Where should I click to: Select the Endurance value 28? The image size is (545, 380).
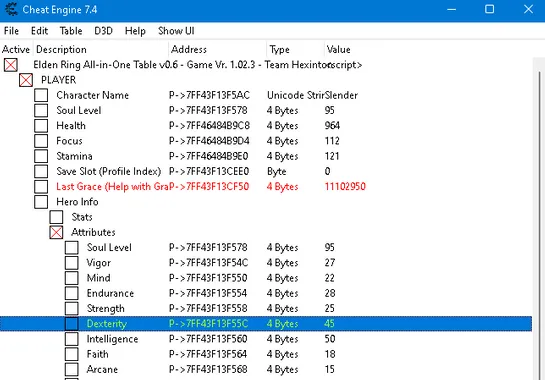click(330, 293)
